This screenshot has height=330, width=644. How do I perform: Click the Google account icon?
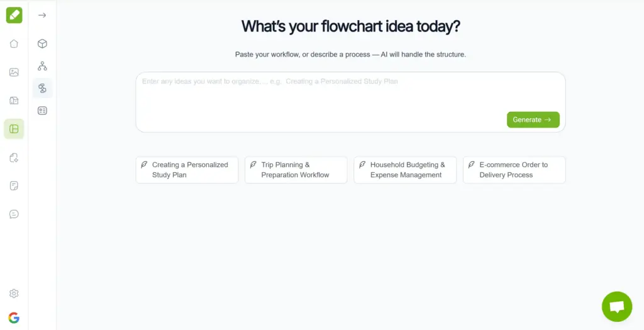click(x=14, y=318)
